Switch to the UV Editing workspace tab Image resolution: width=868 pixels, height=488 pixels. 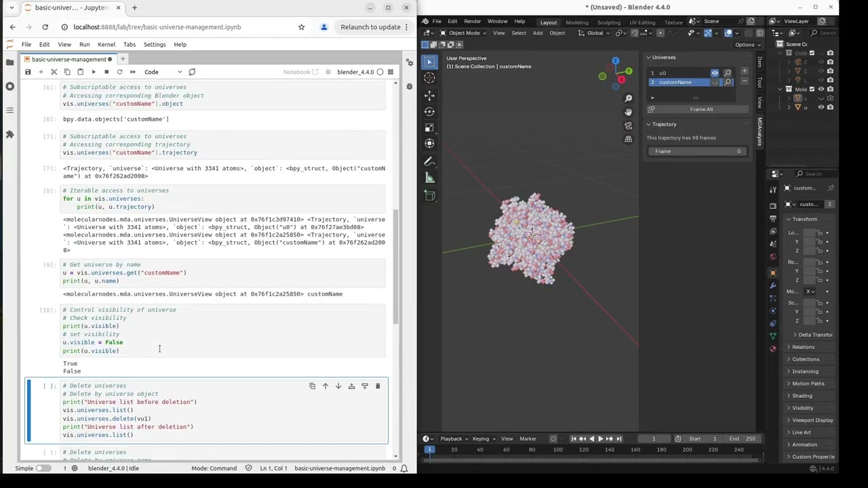tap(642, 22)
